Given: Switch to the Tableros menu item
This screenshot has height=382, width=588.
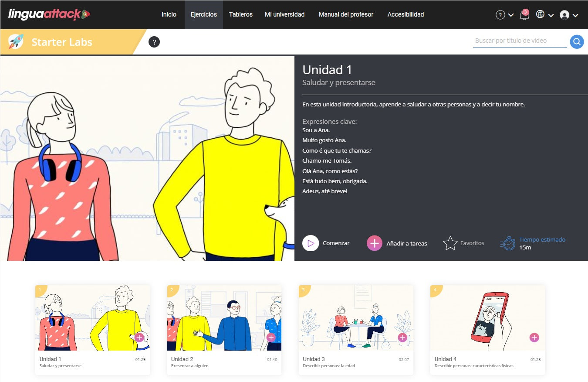Looking at the screenshot, I should click(x=241, y=14).
